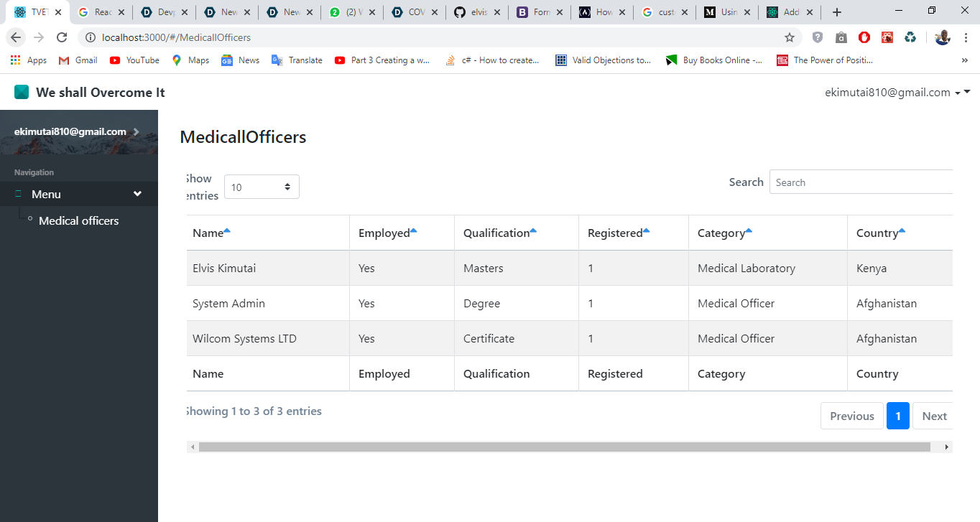
Task: Expand the ekimutai810@gmail.com account dropdown in header
Action: coord(897,92)
